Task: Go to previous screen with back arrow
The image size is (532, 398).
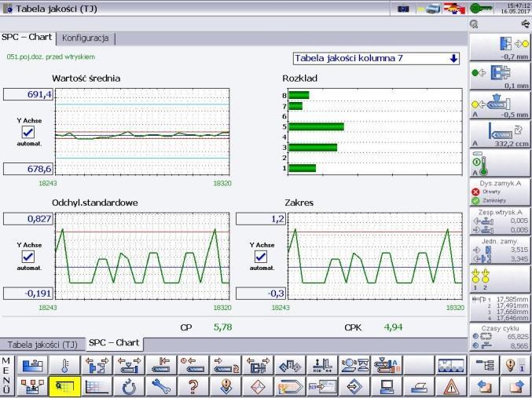Action: [x=484, y=386]
